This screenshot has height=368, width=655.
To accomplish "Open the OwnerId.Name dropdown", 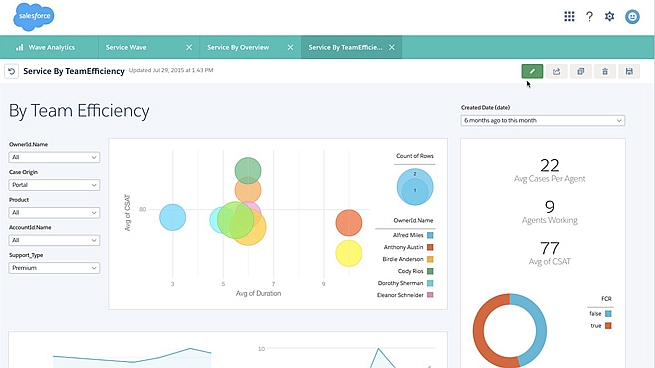I will 54,157.
